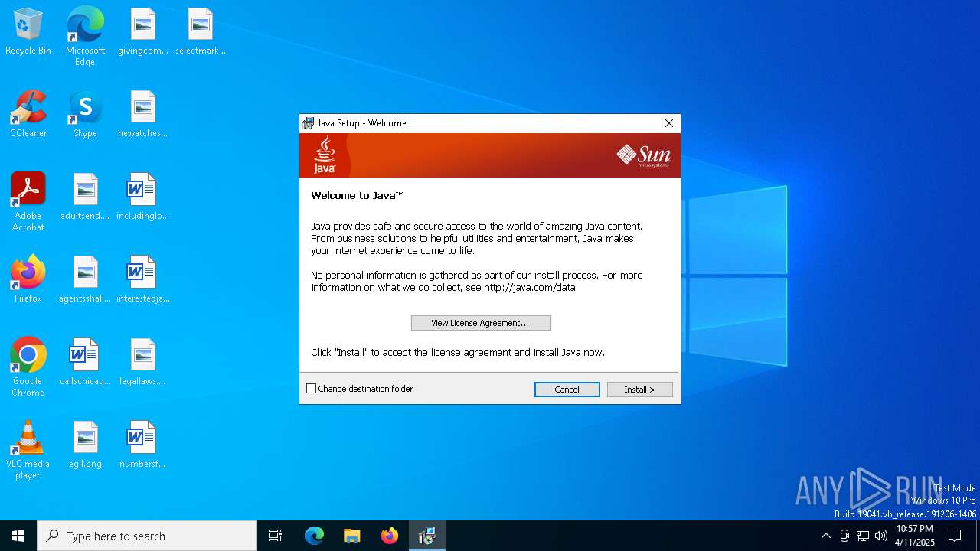This screenshot has height=551, width=980.
Task: Select the selectmark... image file
Action: pos(200,32)
